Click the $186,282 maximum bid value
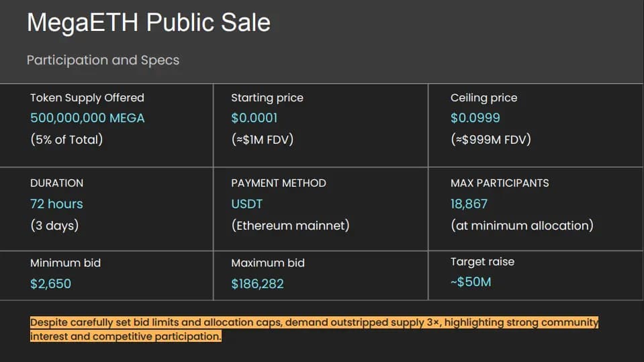644x362 pixels. 257,284
